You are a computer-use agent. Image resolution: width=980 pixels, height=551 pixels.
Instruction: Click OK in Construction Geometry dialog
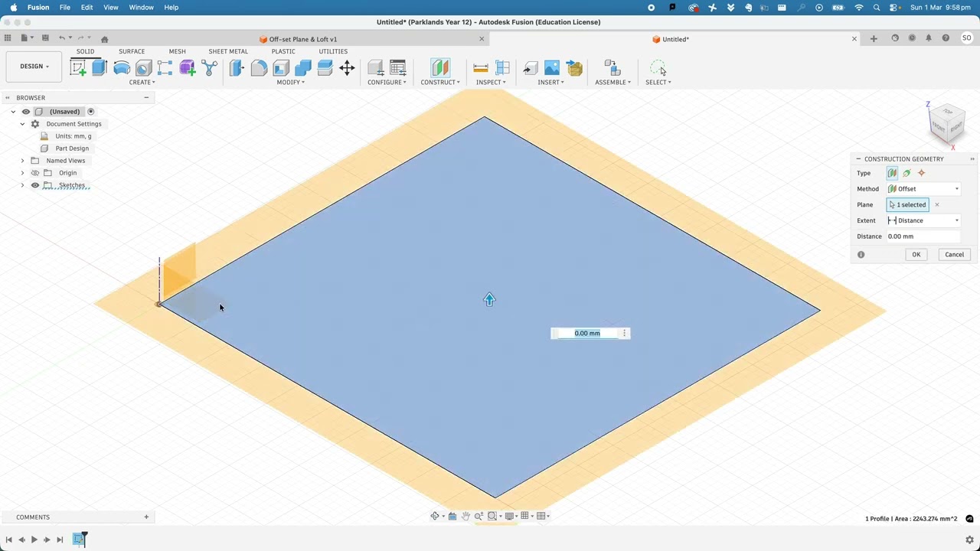(x=916, y=254)
